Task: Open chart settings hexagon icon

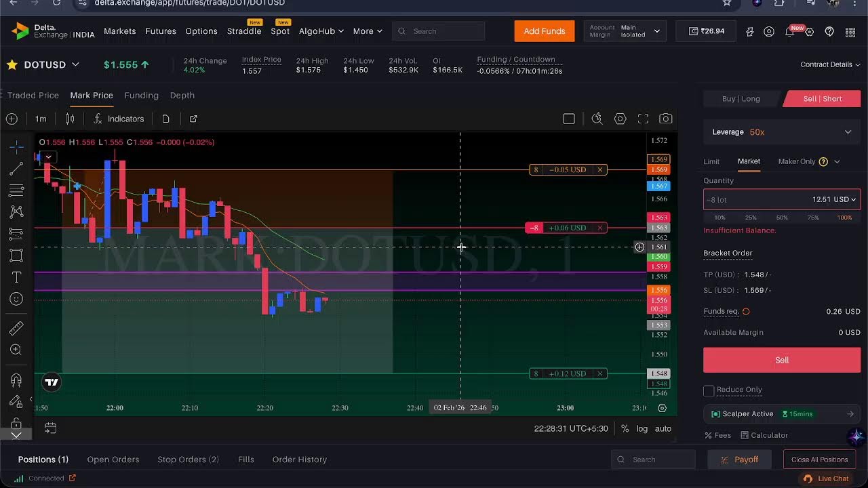Action: pyautogui.click(x=620, y=119)
